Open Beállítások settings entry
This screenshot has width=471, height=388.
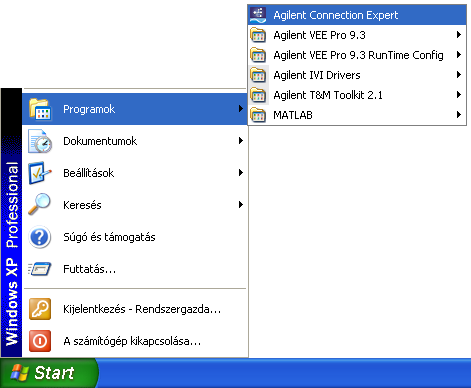point(135,173)
